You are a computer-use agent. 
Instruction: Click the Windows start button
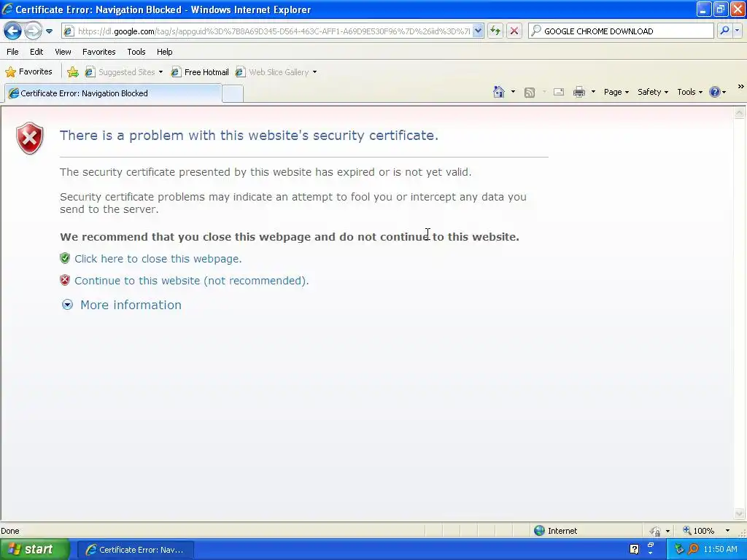pos(34,550)
